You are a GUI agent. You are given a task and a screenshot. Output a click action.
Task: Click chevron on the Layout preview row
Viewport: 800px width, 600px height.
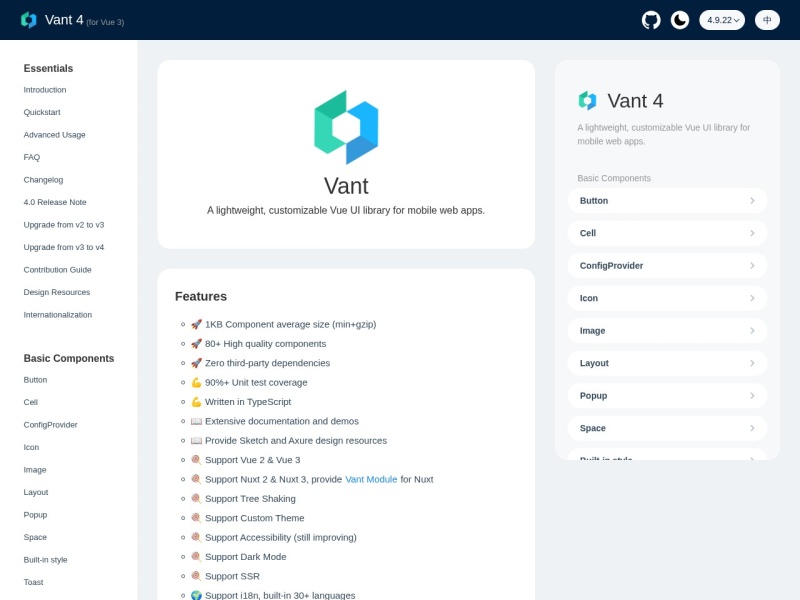pos(752,363)
